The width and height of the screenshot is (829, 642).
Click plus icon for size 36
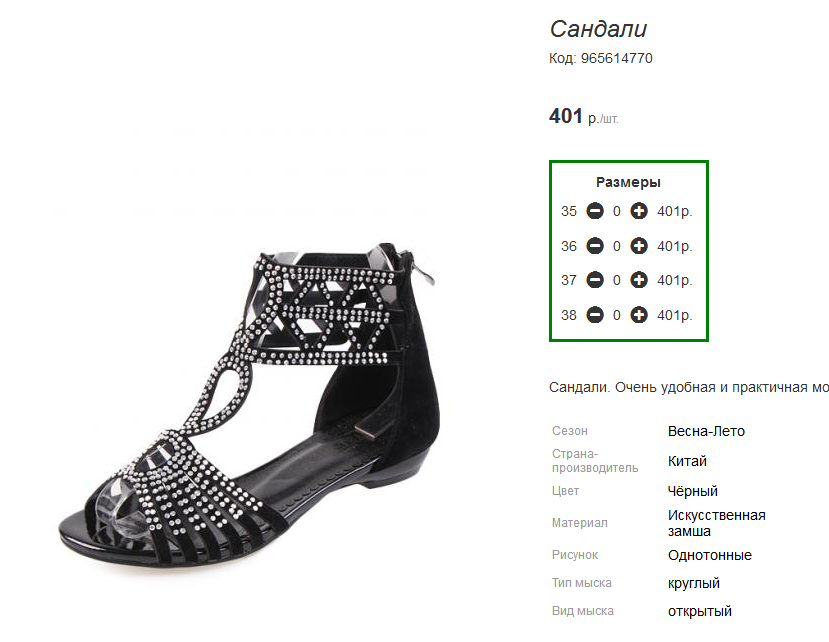[639, 246]
